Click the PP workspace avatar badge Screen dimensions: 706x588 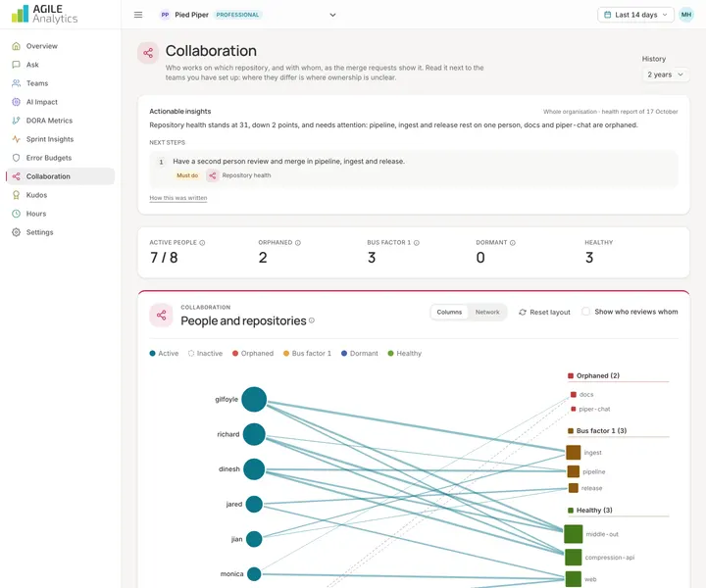(166, 15)
